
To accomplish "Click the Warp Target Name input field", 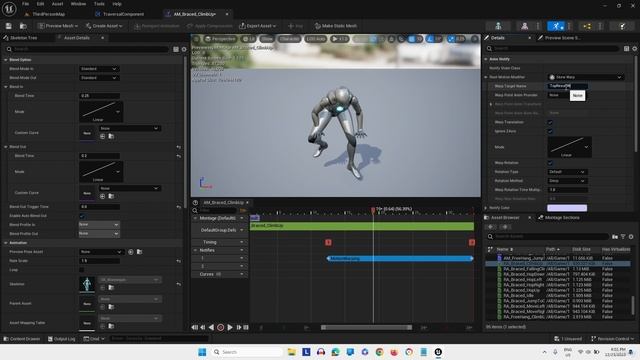I will click(x=567, y=86).
